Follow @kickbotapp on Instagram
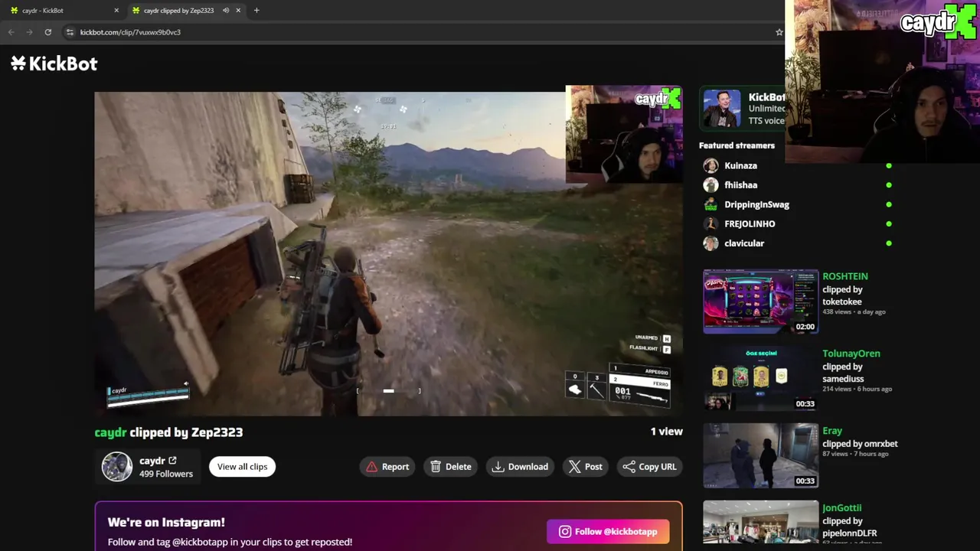This screenshot has height=551, width=980. pos(608,532)
